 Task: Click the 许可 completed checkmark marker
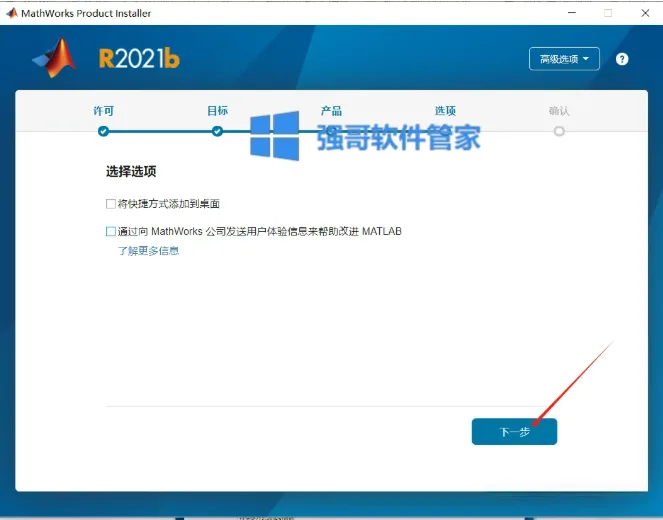click(103, 131)
